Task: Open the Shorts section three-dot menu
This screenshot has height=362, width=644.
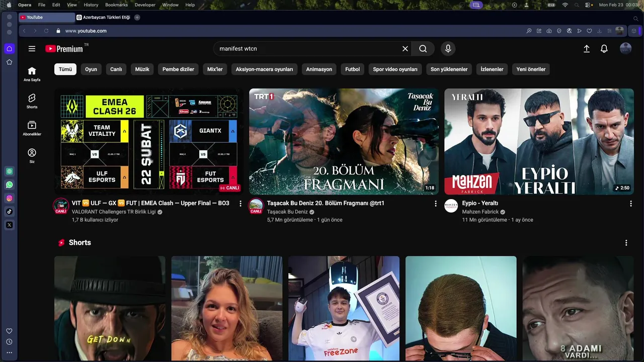Action: 626,243
